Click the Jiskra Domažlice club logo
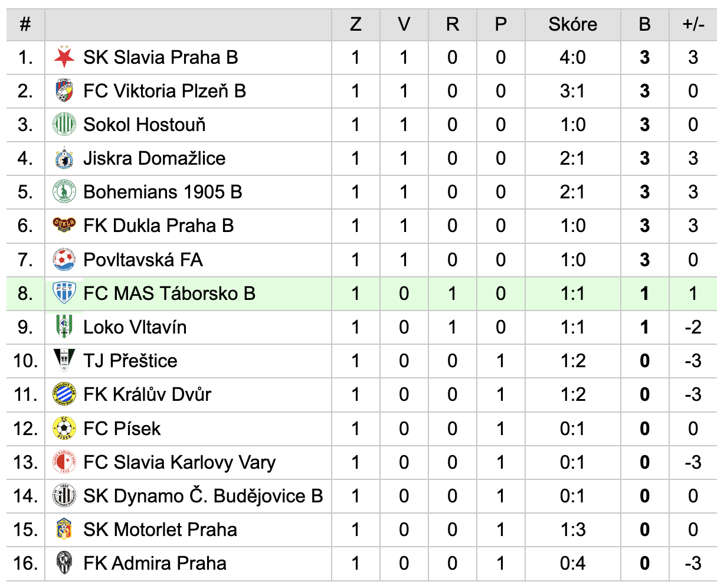Screen dimensions: 727x588 click(x=64, y=158)
